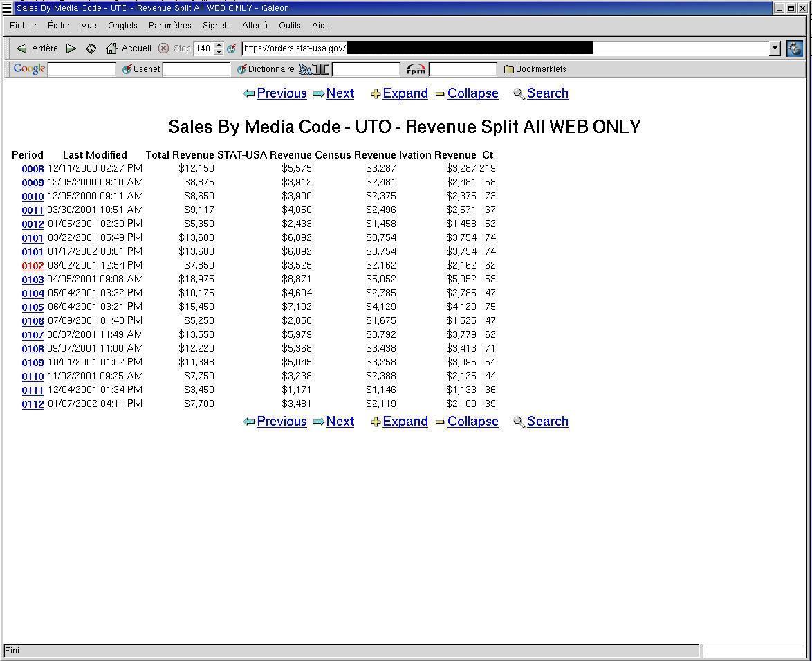Screen dimensions: 812x661
Task: Click the bottom Collapse link
Action: 472,422
